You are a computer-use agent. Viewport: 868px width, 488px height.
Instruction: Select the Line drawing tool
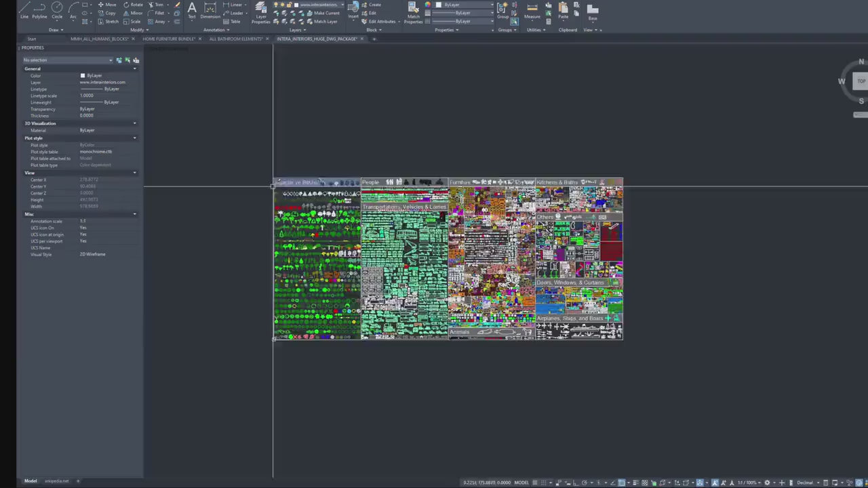point(24,9)
